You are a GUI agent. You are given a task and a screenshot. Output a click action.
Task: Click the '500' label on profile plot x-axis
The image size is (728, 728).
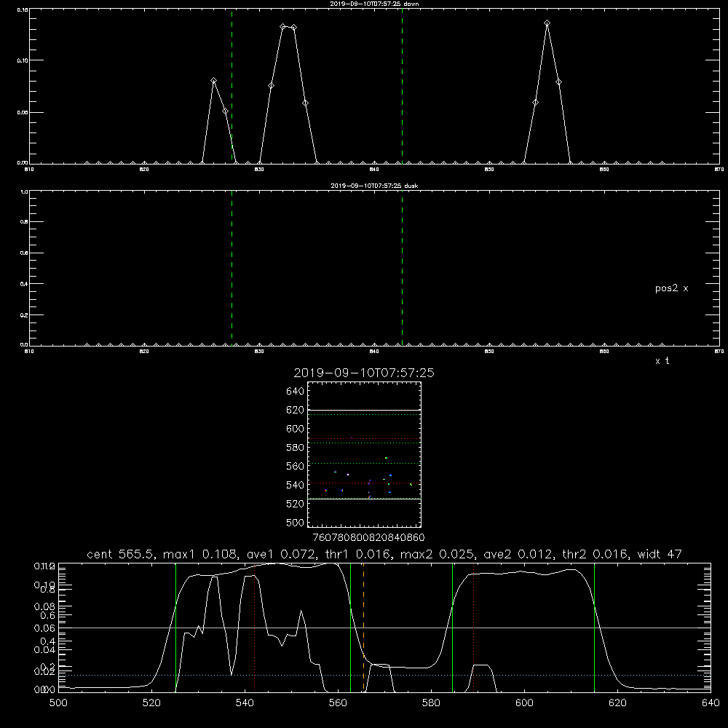[x=58, y=703]
